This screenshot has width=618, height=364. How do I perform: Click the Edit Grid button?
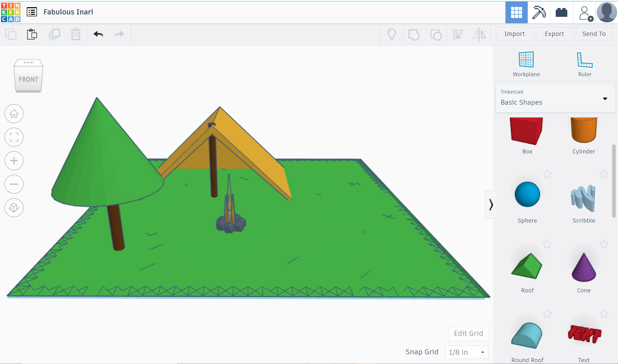tap(468, 333)
